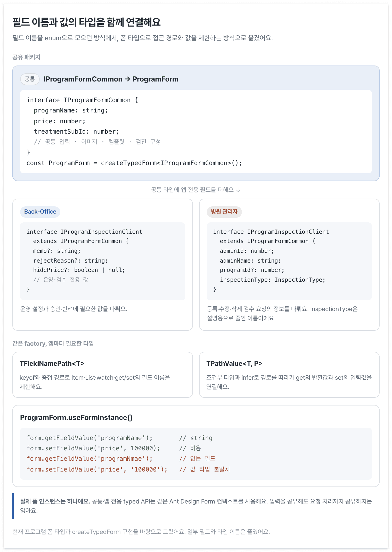Click the 같은 factory, 앱마다 필요한 타입 label
The width and height of the screenshot is (392, 552).
[x=53, y=344]
